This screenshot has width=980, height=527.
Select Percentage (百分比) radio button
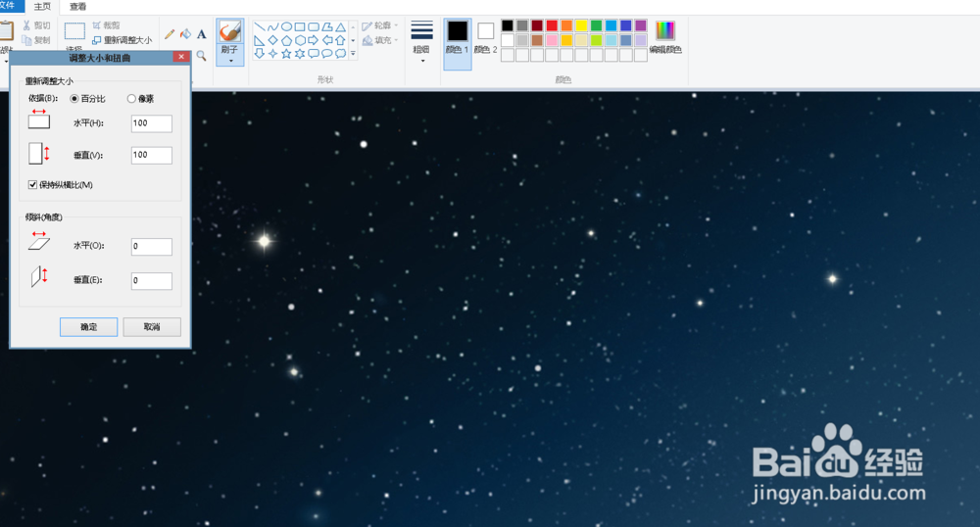[x=74, y=99]
